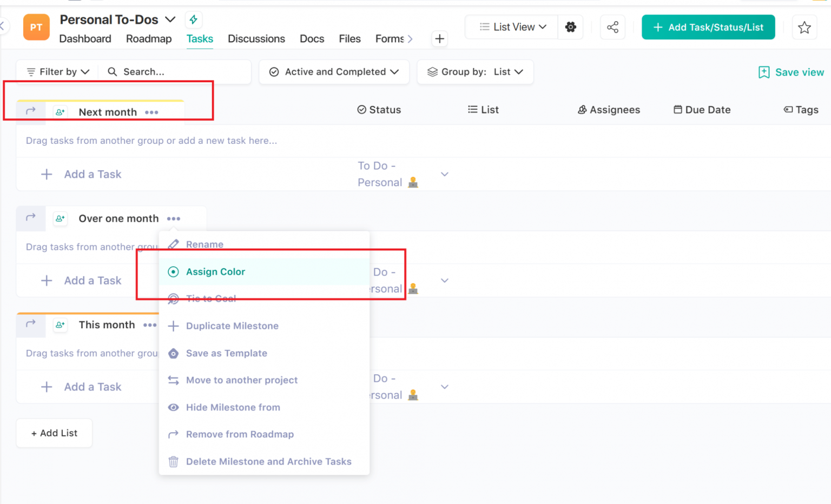Image resolution: width=831 pixels, height=504 pixels.
Task: Select Hide Milestone from option
Action: pos(264,407)
